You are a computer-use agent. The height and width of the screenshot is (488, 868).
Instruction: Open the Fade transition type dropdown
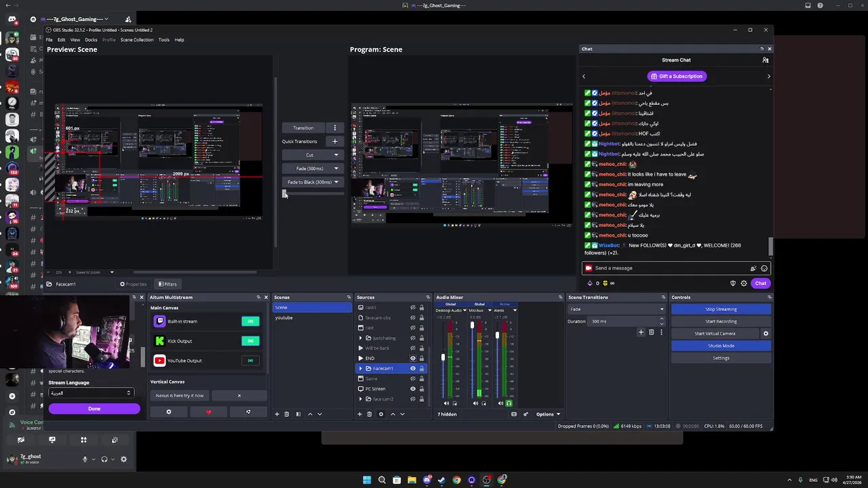click(x=616, y=309)
